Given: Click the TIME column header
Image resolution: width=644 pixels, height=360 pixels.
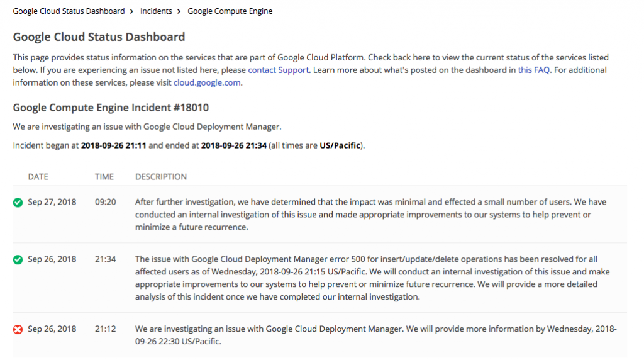Looking at the screenshot, I should [x=104, y=177].
